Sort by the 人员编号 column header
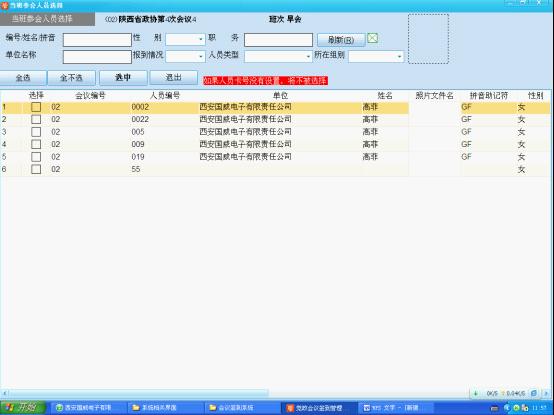Viewport: 554px width, 415px height. [x=165, y=95]
